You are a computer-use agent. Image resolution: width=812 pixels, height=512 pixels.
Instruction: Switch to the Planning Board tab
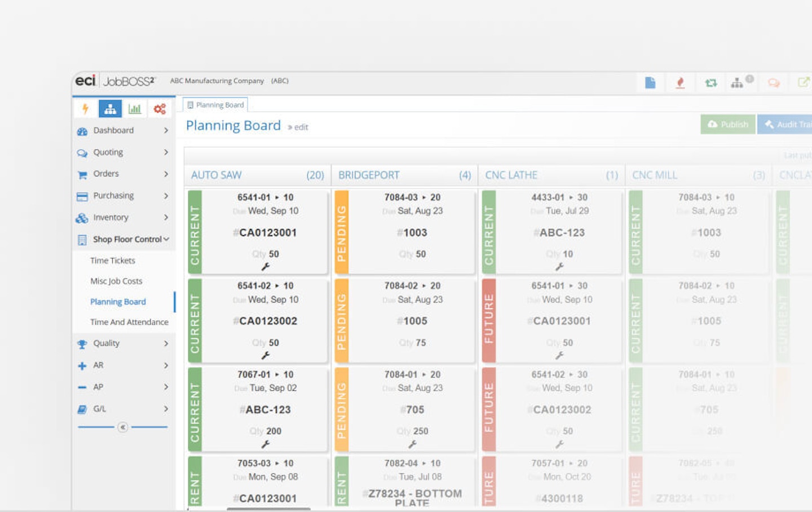tap(215, 105)
